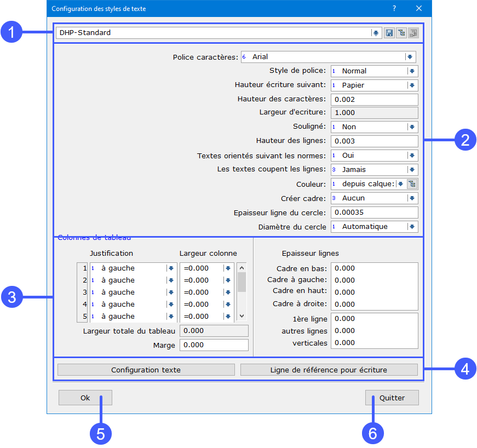Click the greyed import style icon

pyautogui.click(x=413, y=33)
